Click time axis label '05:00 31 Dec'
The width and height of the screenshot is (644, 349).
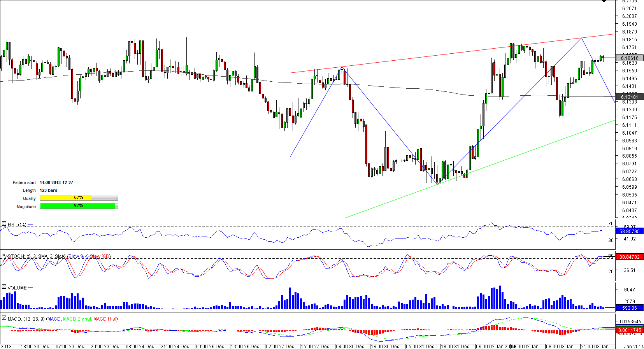point(420,346)
